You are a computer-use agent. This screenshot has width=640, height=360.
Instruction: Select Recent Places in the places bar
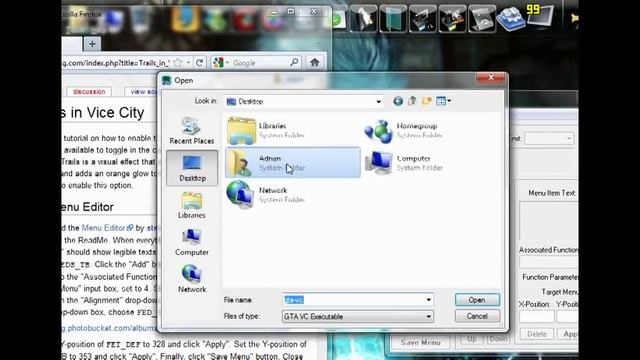[x=191, y=130]
